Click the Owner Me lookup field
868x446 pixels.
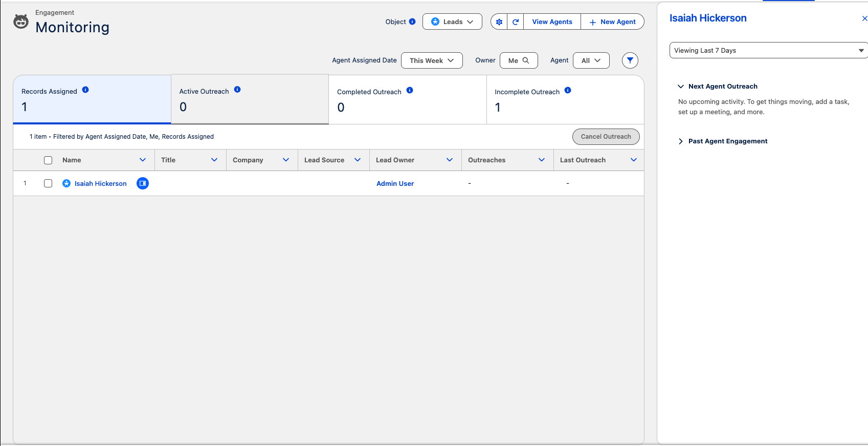tap(519, 60)
